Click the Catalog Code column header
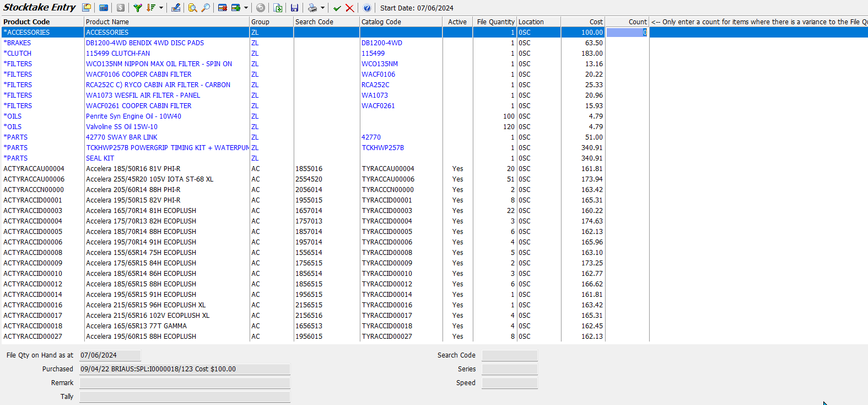868x405 pixels. tap(401, 22)
